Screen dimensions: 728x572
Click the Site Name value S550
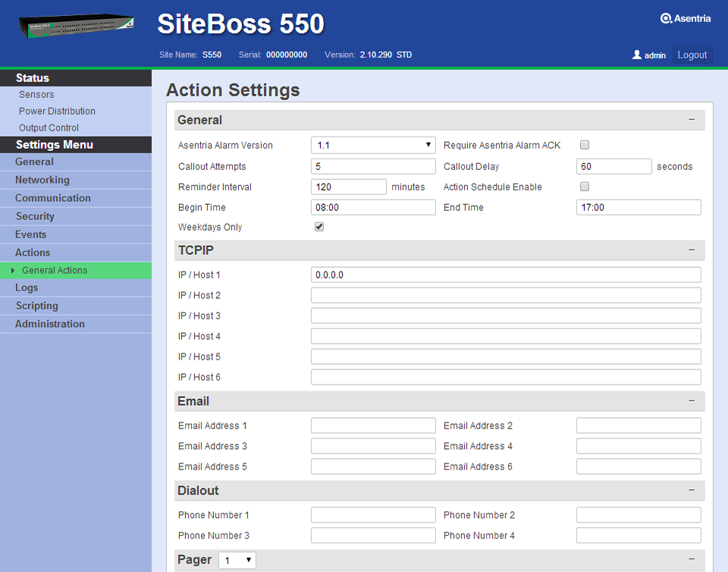212,55
